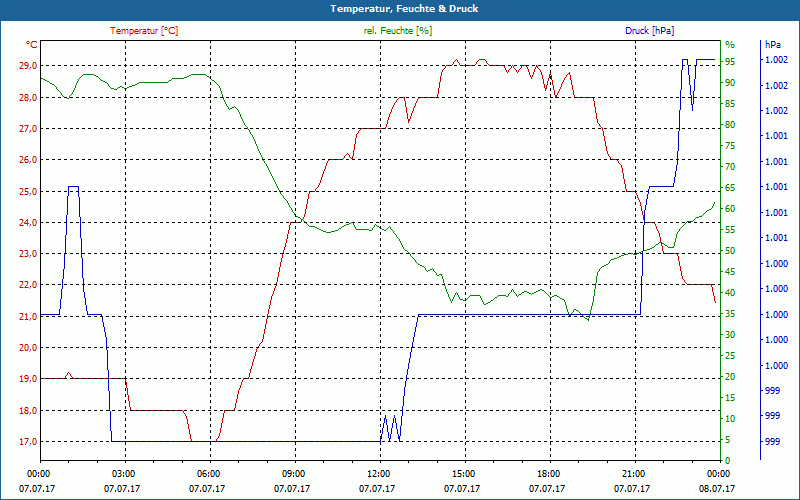
Task: Click the '26,0' temperature axis value
Action: click(29, 160)
